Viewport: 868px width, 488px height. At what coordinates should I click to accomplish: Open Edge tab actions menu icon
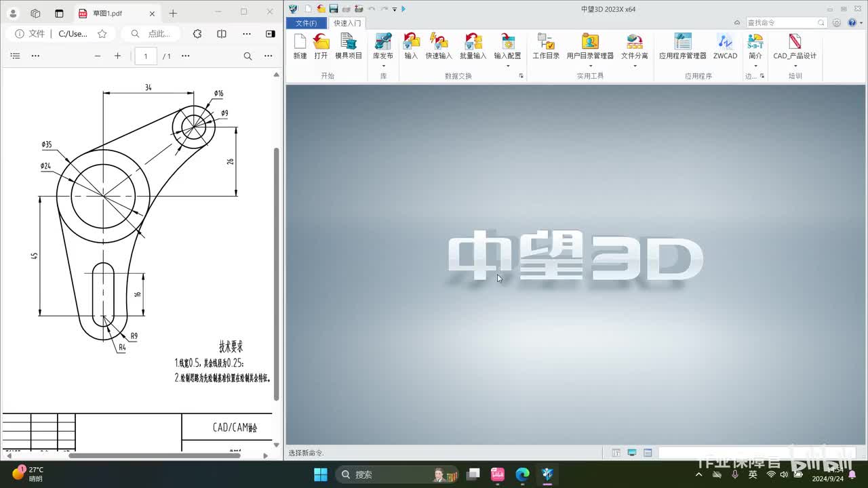[x=59, y=14]
